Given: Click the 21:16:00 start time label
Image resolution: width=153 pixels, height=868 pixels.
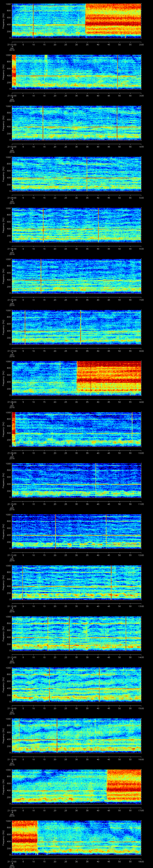Looking at the screenshot, I should click(x=12, y=810).
